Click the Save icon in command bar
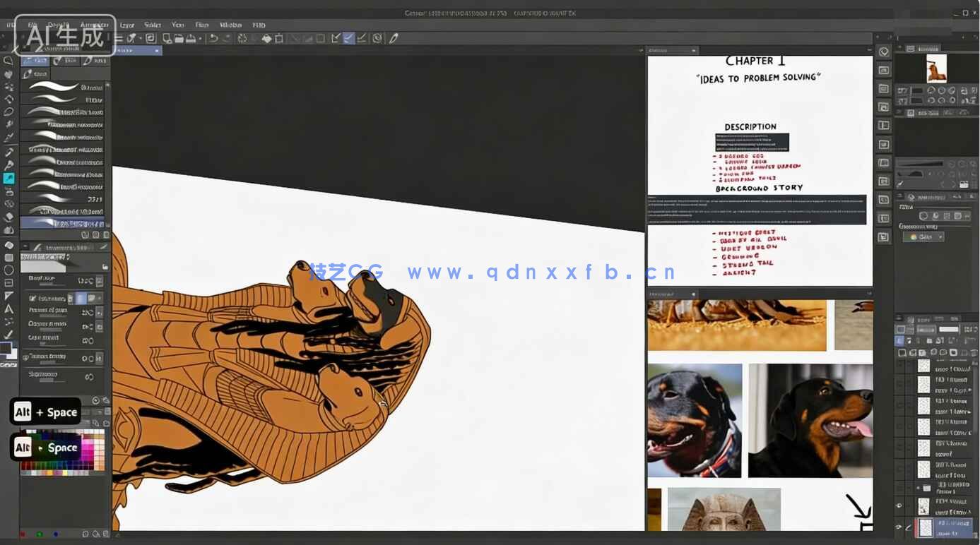The width and height of the screenshot is (980, 545). tap(191, 38)
